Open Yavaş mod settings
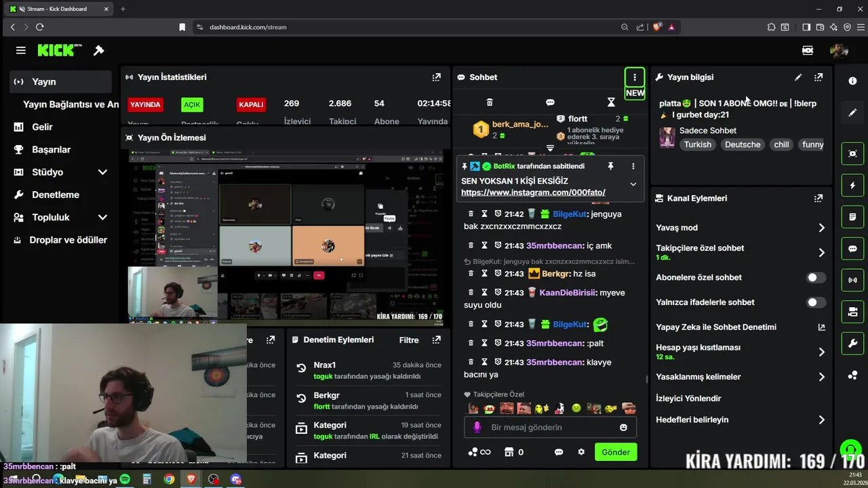Image resolution: width=868 pixels, height=488 pixels. [741, 228]
